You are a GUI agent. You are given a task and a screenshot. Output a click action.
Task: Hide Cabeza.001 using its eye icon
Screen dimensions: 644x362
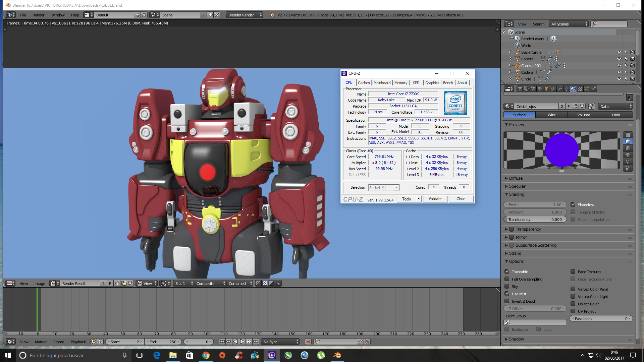click(x=619, y=66)
